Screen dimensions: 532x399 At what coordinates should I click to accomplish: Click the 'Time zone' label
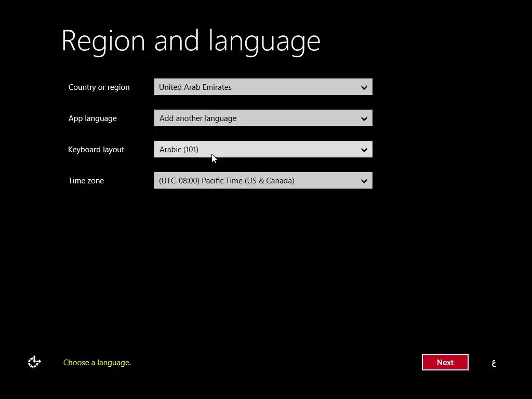coord(86,181)
